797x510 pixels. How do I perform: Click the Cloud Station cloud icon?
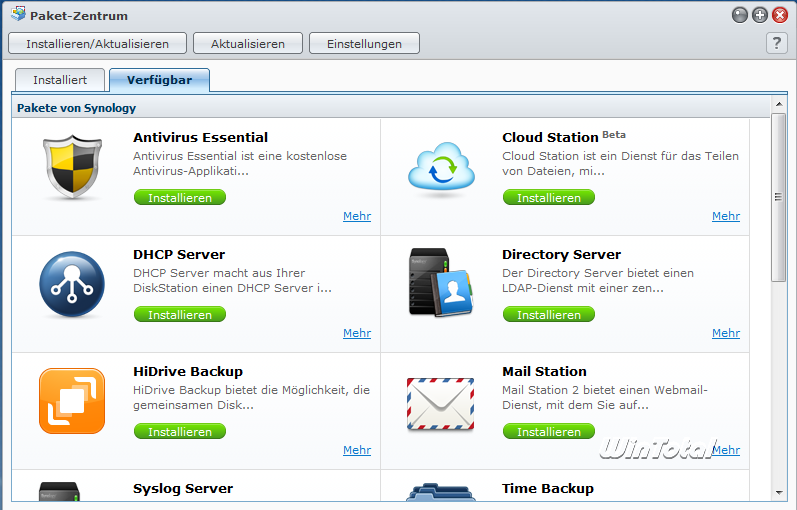click(441, 167)
